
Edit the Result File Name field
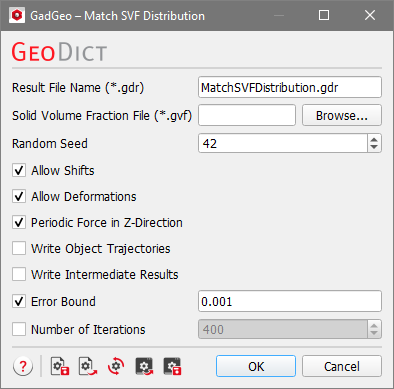(x=290, y=87)
